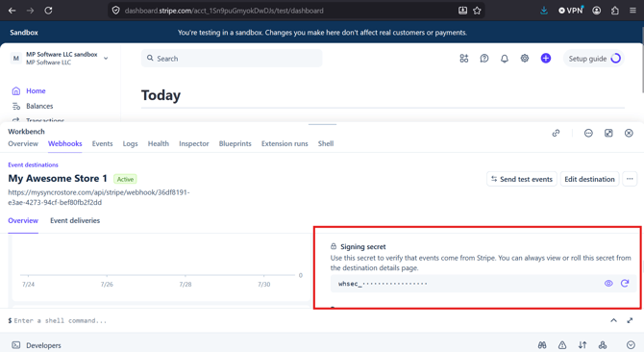Click the browser forward arrow

tap(30, 11)
